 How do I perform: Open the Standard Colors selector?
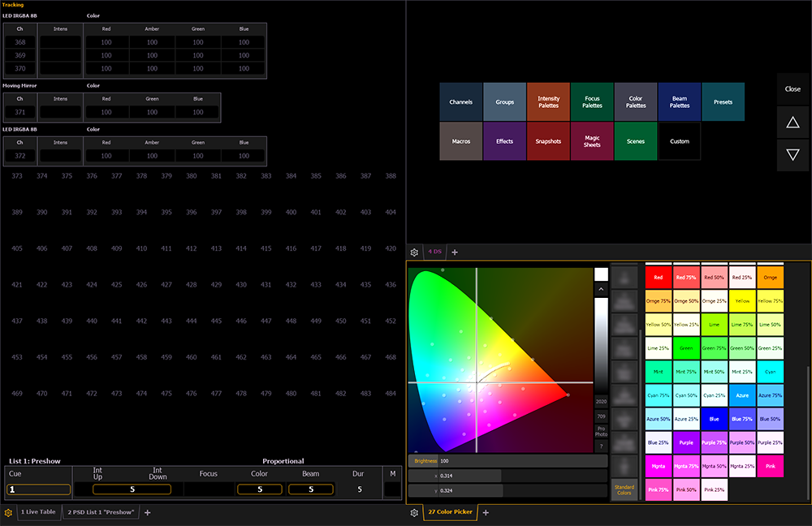[x=624, y=489]
